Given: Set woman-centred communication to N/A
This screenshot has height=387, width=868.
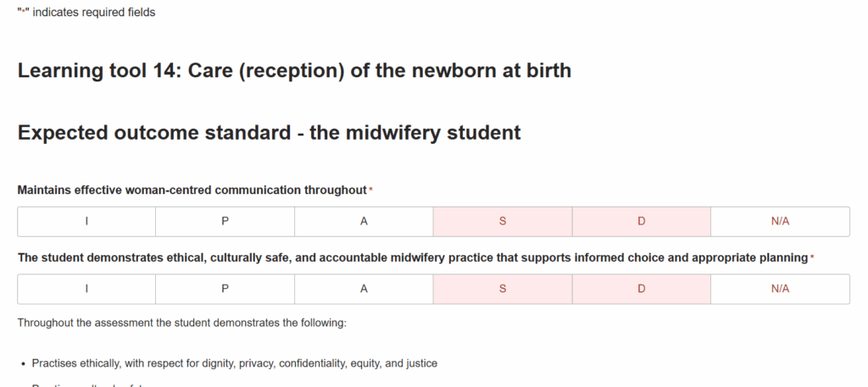Looking at the screenshot, I should (780, 221).
